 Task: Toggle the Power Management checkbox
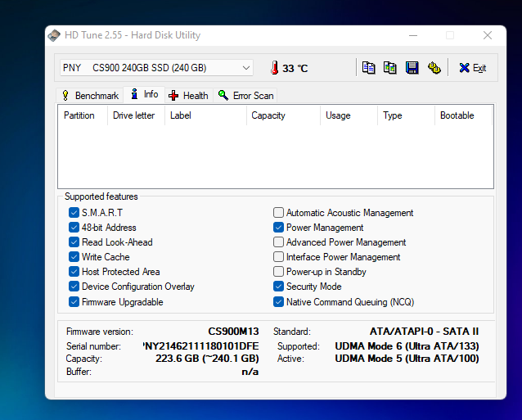[x=278, y=227]
